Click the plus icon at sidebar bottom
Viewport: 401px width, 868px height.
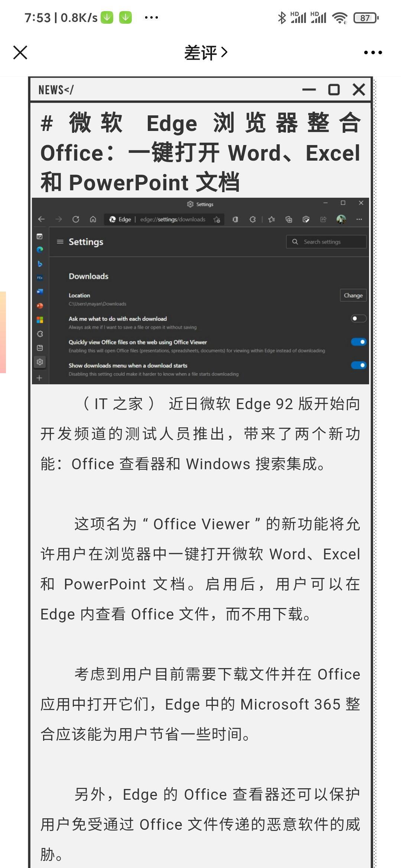tap(40, 378)
